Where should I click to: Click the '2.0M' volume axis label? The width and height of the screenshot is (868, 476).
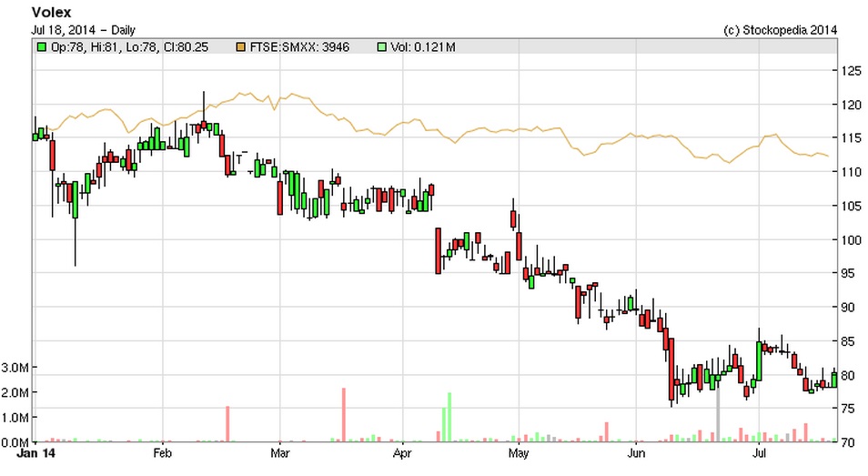click(15, 392)
